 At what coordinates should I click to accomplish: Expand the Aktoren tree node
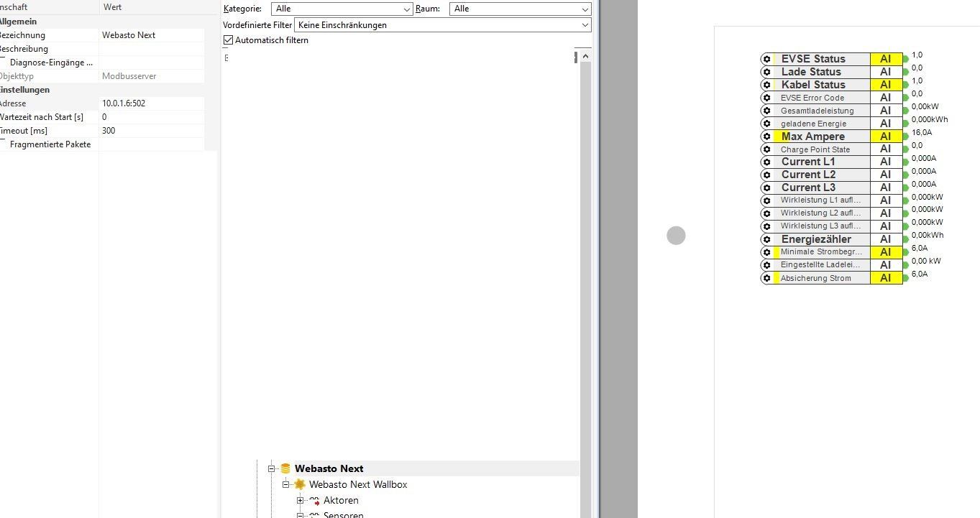[301, 501]
